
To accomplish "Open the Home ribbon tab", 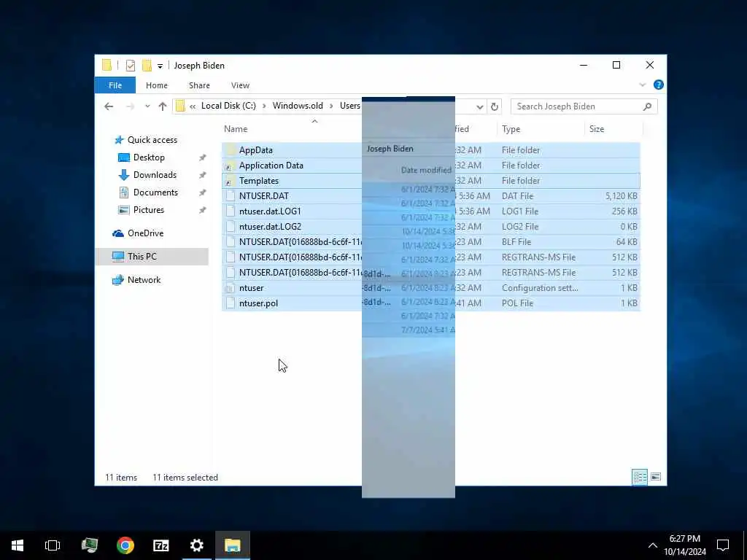I will (157, 85).
